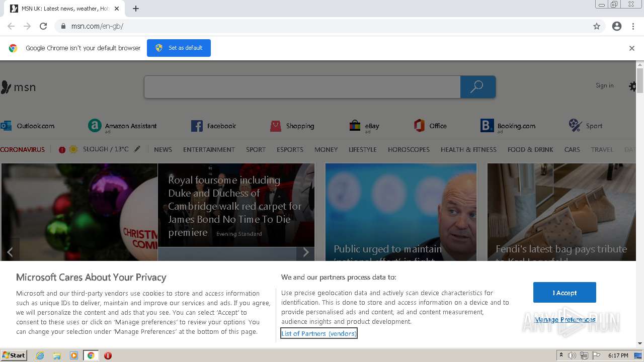
Task: Go to the SPORT nav section
Action: pos(256,149)
